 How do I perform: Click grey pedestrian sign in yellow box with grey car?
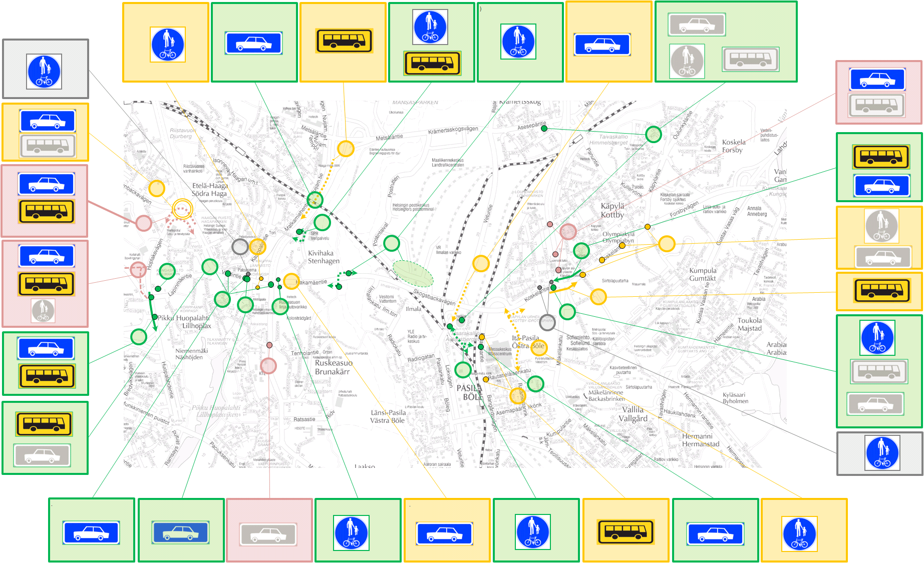click(x=881, y=226)
